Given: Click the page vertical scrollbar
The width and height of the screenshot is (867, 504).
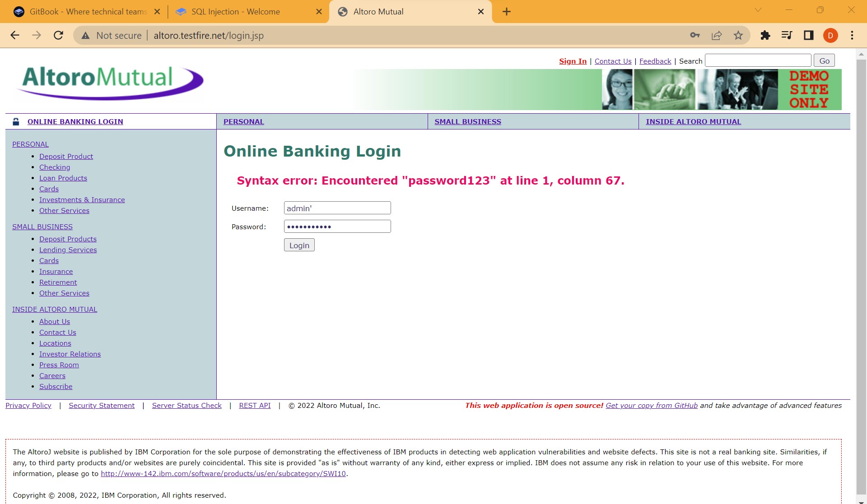Looking at the screenshot, I should [x=861, y=271].
